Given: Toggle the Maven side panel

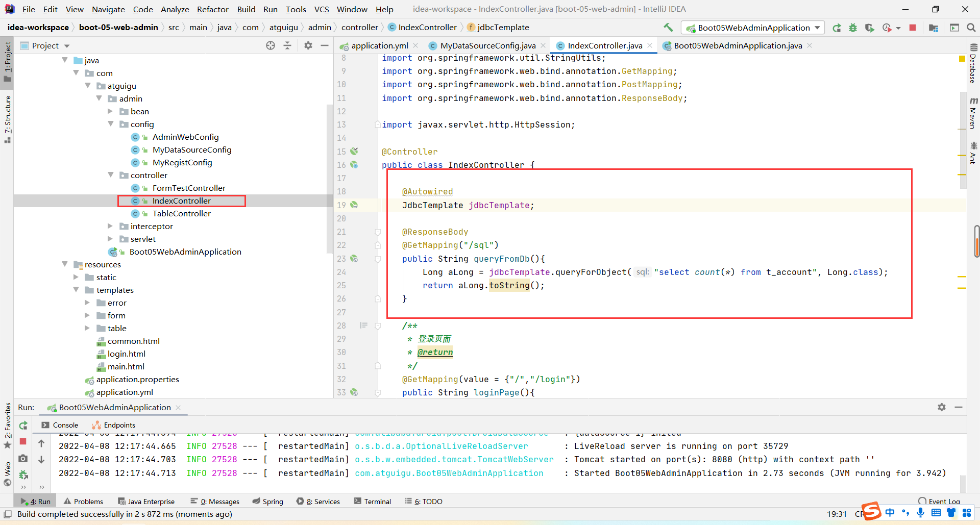Looking at the screenshot, I should pyautogui.click(x=973, y=113).
